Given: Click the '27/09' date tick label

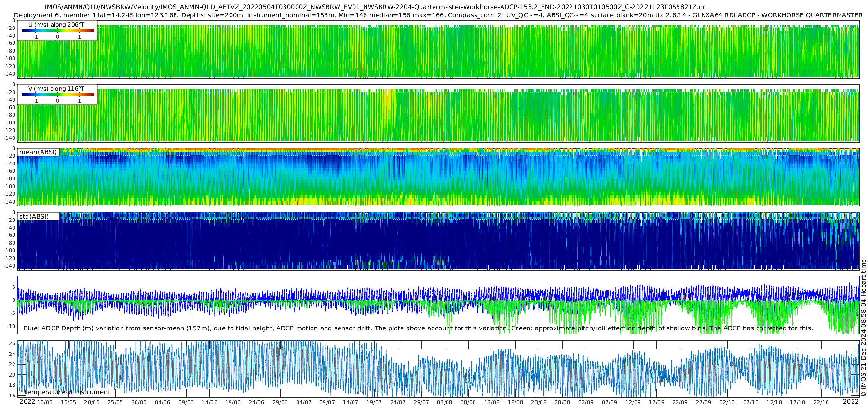Looking at the screenshot, I should pyautogui.click(x=704, y=402).
